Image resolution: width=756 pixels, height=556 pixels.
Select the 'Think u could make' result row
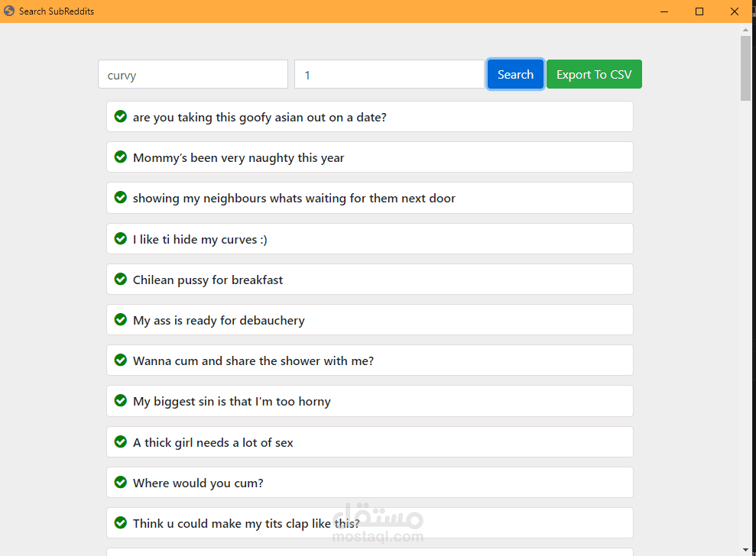pos(370,522)
